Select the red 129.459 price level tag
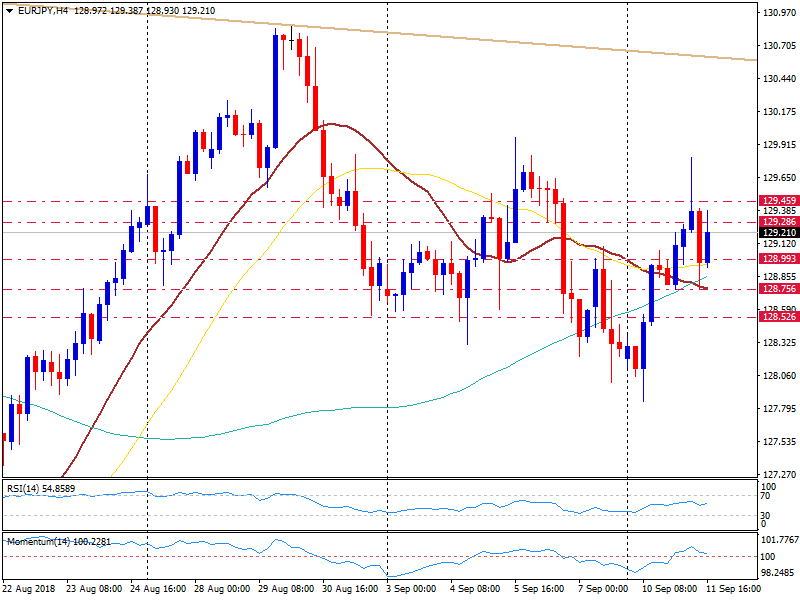 tap(777, 201)
